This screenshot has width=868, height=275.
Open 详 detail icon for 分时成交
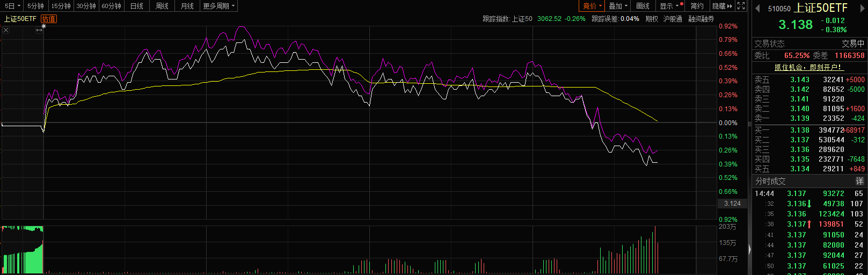[x=859, y=181]
